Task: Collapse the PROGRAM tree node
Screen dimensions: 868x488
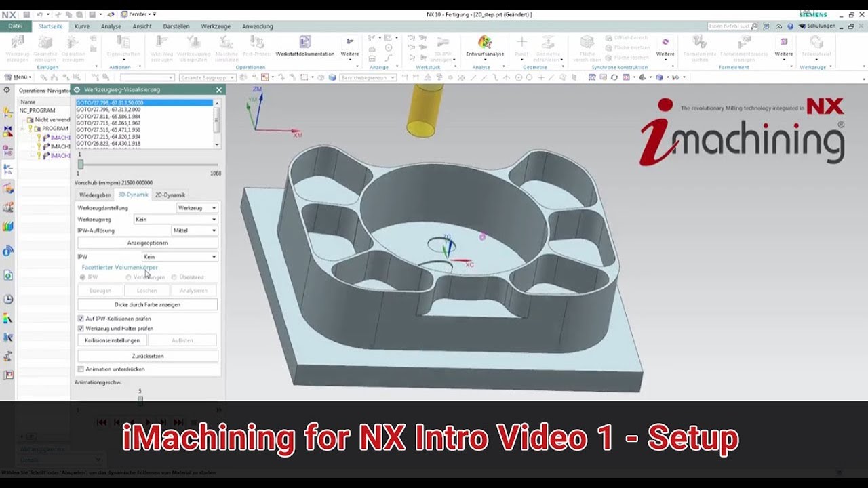Action: (x=24, y=129)
